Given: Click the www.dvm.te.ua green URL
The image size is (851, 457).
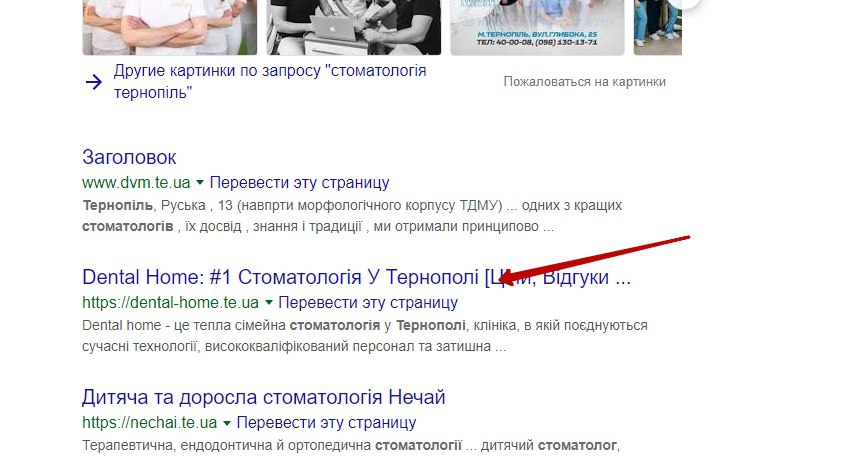Looking at the screenshot, I should pyautogui.click(x=136, y=182).
